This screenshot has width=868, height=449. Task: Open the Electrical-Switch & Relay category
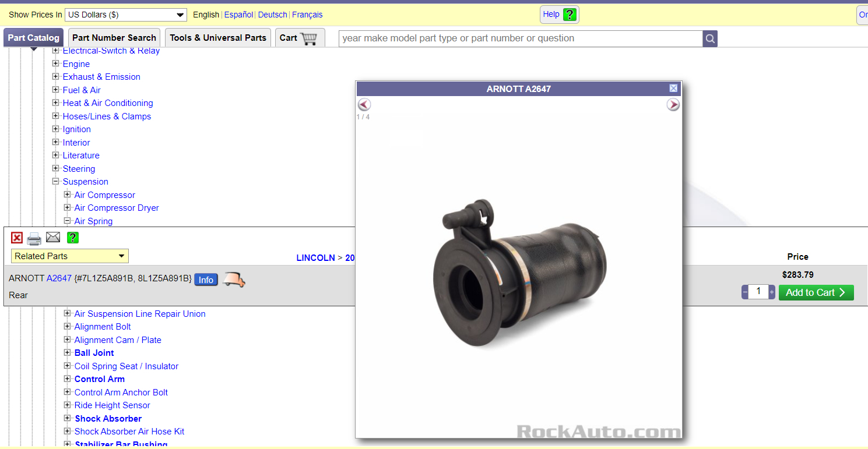(111, 51)
